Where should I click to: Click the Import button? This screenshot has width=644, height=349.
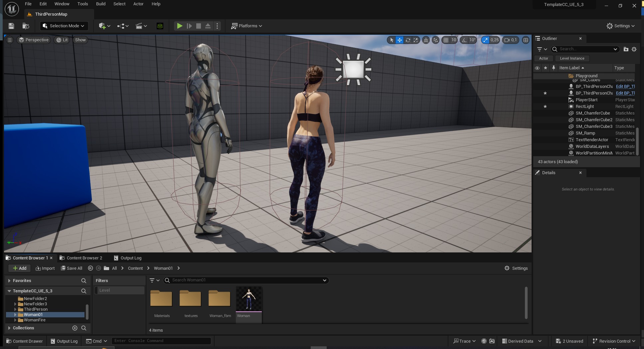point(45,268)
